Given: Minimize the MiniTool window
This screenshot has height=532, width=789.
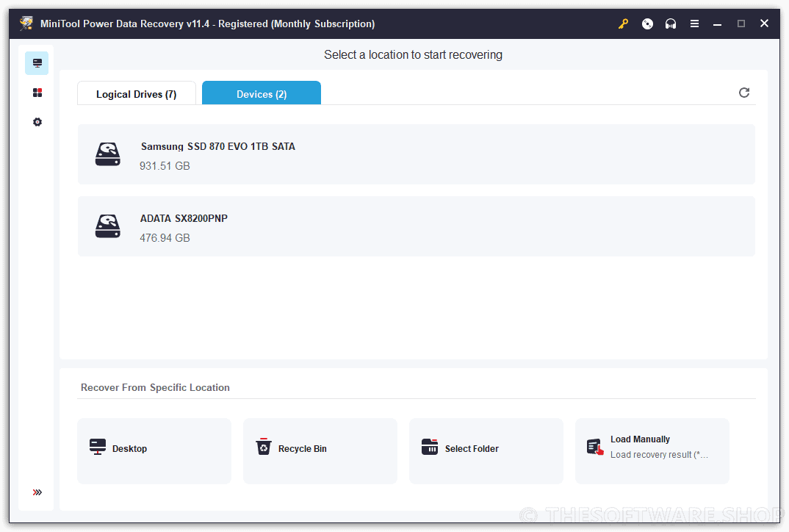Looking at the screenshot, I should pos(718,24).
